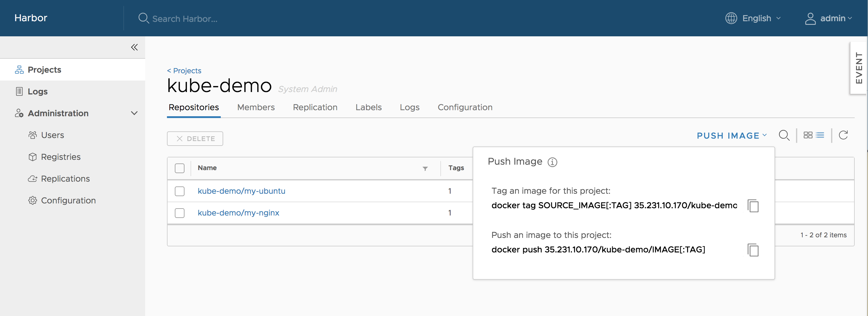Copy the docker tag command
Viewport: 868px width, 316px height.
[x=753, y=206]
